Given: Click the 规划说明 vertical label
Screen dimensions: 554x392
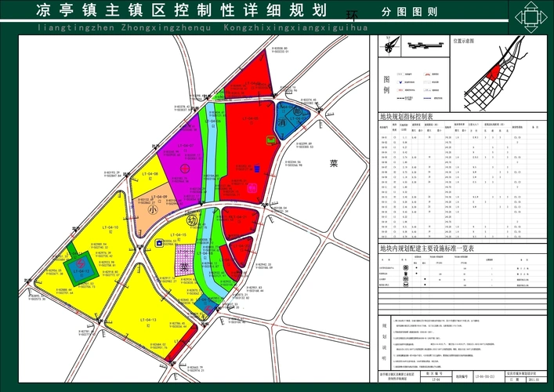Looking at the screenshot, I should point(385,339).
